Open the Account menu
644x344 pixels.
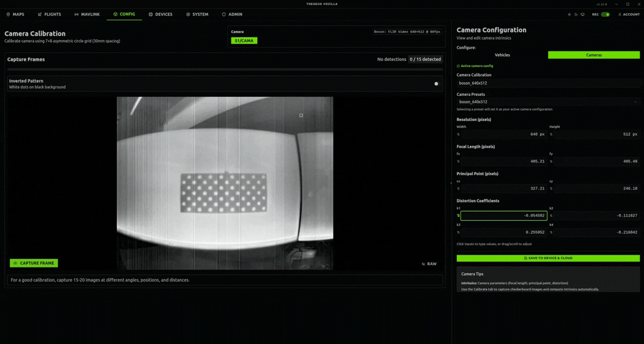coord(629,15)
